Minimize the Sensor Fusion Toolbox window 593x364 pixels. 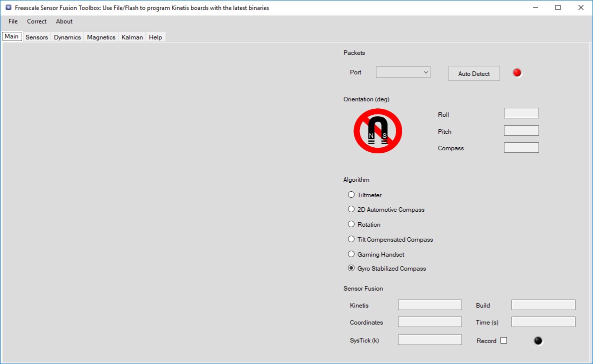535,7
